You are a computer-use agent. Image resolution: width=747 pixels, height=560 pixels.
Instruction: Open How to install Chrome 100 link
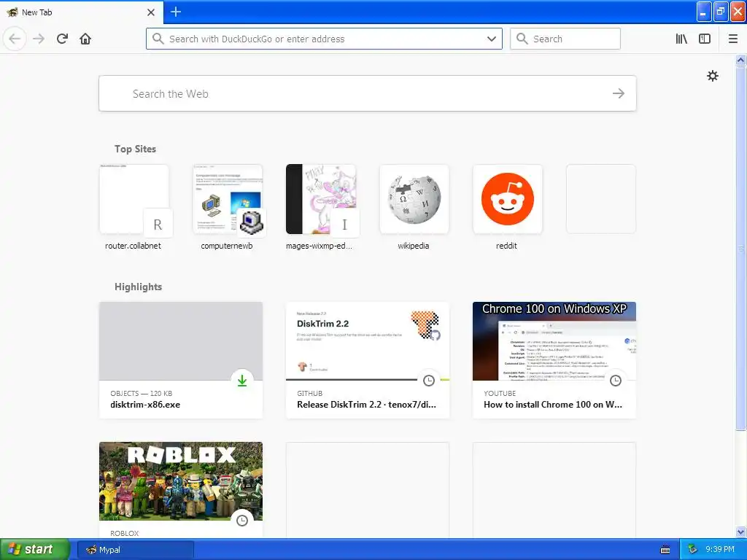point(553,405)
